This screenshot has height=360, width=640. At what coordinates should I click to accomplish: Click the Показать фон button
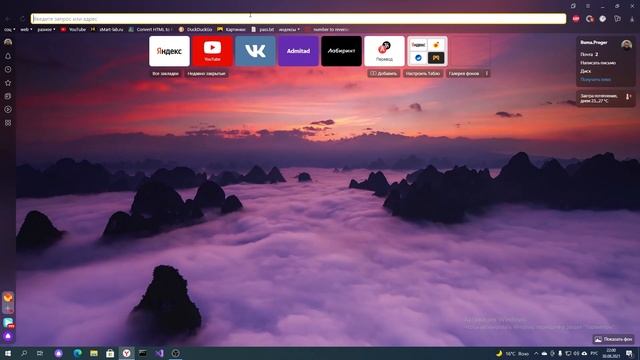613,339
